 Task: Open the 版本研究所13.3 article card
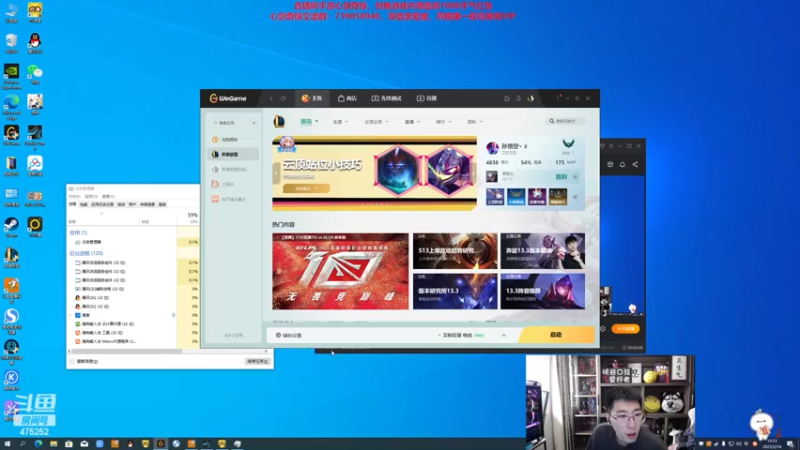[455, 291]
